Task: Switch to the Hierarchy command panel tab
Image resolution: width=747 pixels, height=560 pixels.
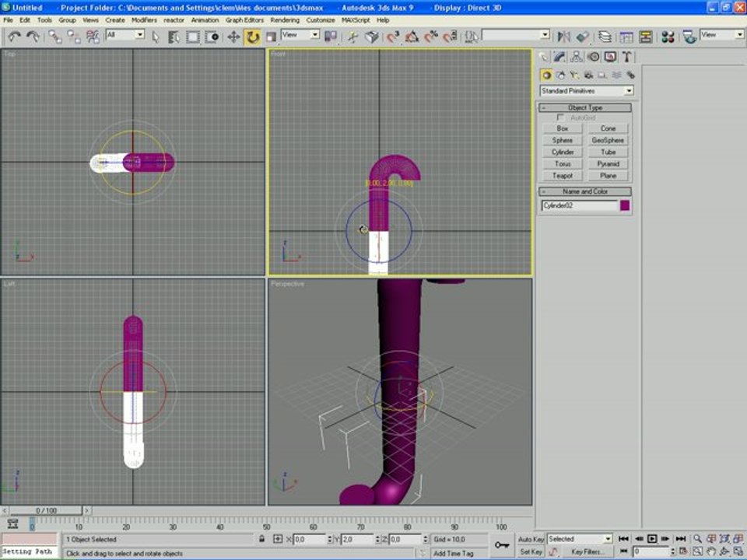Action: [x=577, y=57]
